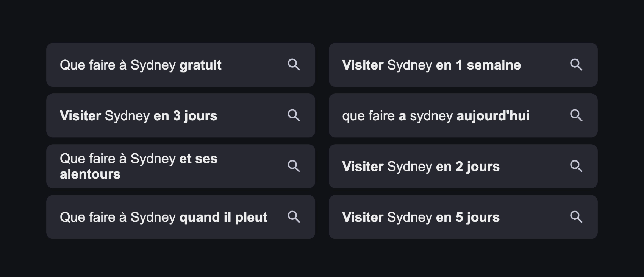Click the bold word 'aujourd'hui'

click(493, 116)
